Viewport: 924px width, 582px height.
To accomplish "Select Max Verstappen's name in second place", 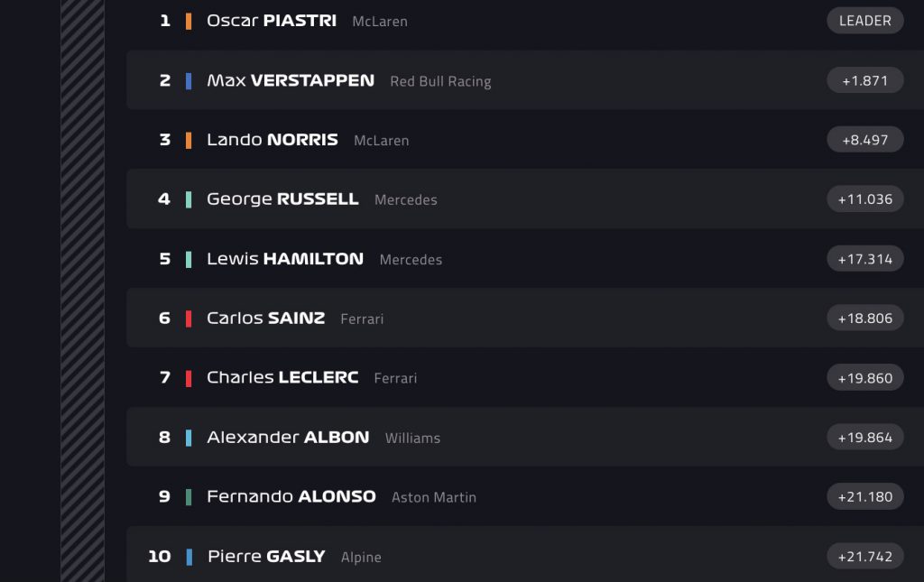I will tap(290, 80).
